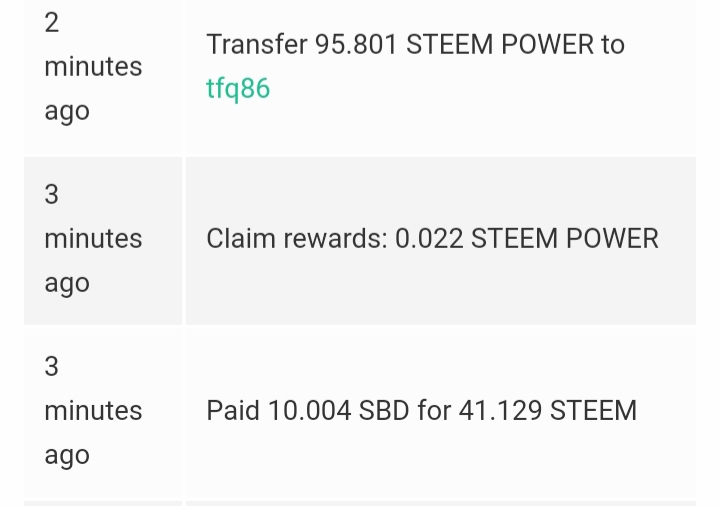
Task: Click the word 'Transfer' in the first row
Action: [x=257, y=45]
